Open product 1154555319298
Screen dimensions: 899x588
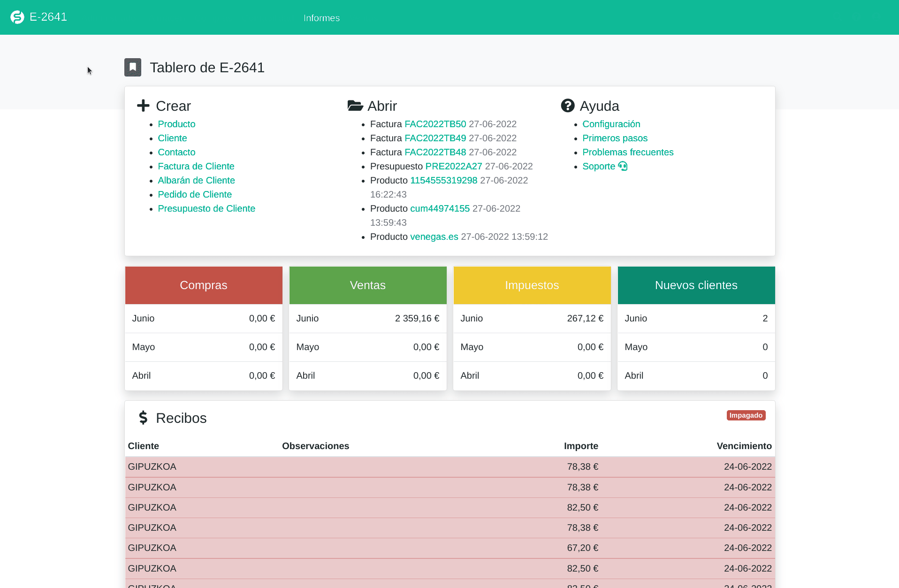coord(444,180)
